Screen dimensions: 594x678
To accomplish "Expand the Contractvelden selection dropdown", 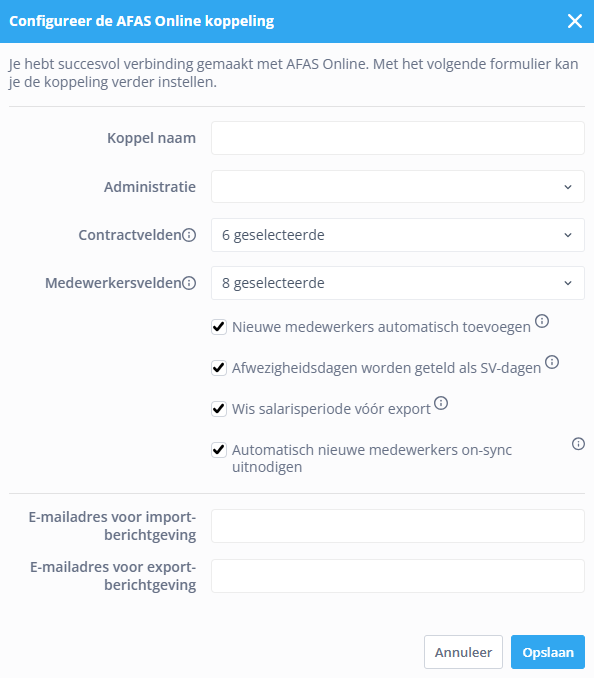I will coord(398,235).
